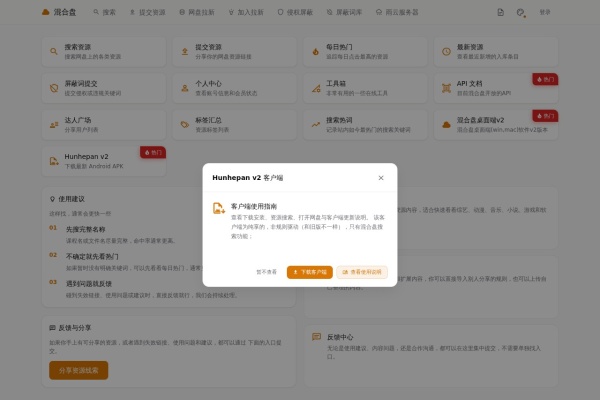Close the Hunhepan v2 客户端 dialog

click(x=381, y=178)
